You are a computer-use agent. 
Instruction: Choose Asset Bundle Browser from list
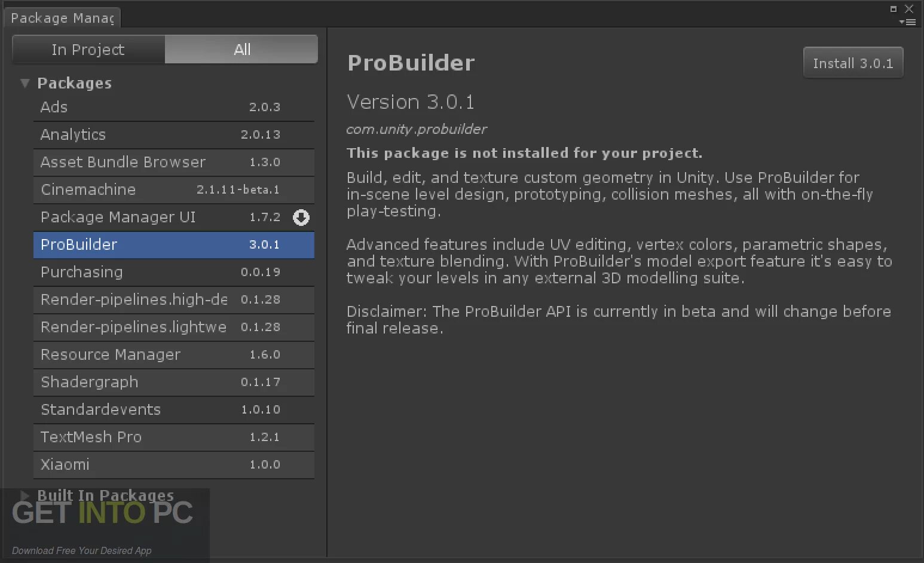coord(173,163)
